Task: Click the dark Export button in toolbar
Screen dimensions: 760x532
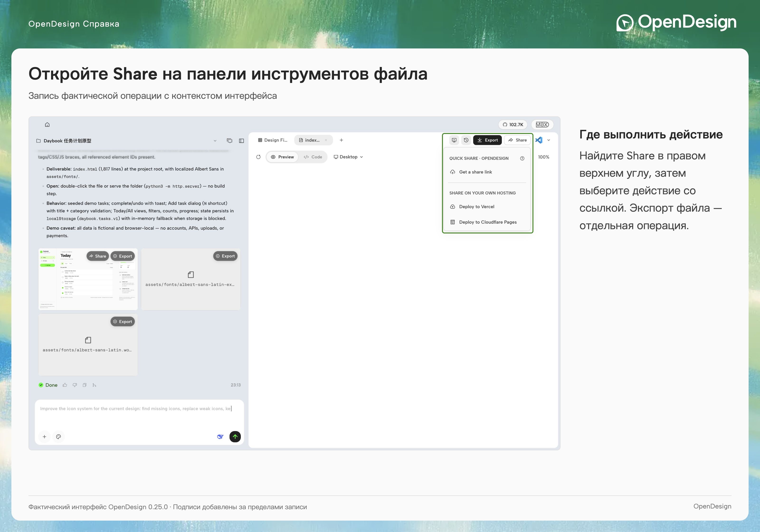Action: click(x=488, y=140)
